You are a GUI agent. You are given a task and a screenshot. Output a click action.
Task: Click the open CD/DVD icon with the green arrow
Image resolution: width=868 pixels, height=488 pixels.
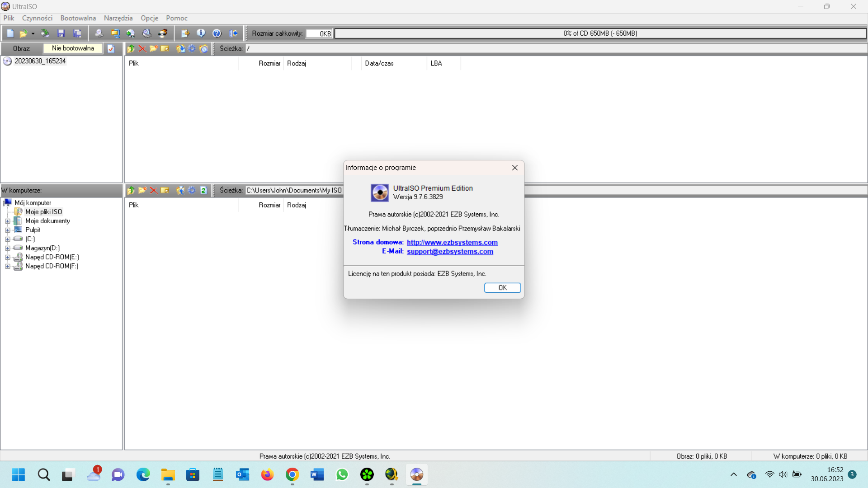tap(45, 33)
